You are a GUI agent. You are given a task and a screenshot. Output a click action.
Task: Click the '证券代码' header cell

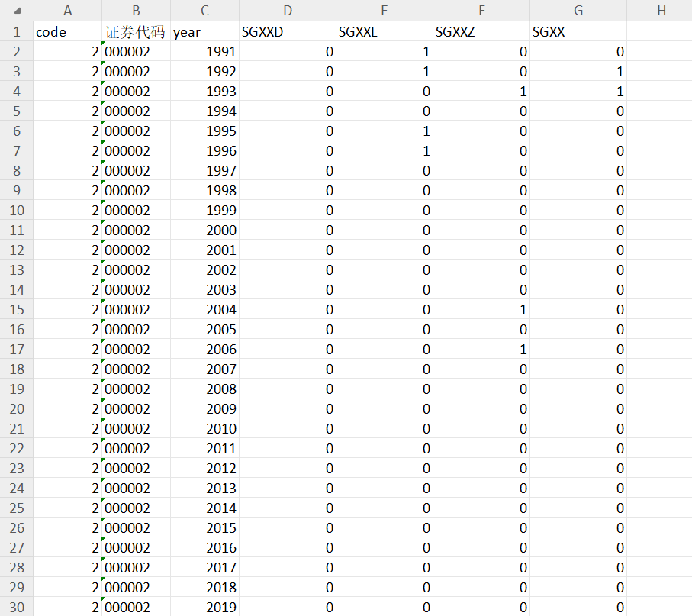pos(136,32)
